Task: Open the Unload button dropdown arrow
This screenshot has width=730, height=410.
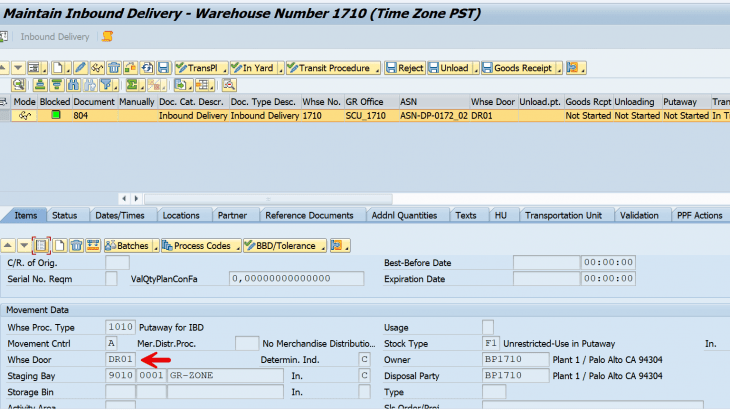Action: tap(476, 70)
